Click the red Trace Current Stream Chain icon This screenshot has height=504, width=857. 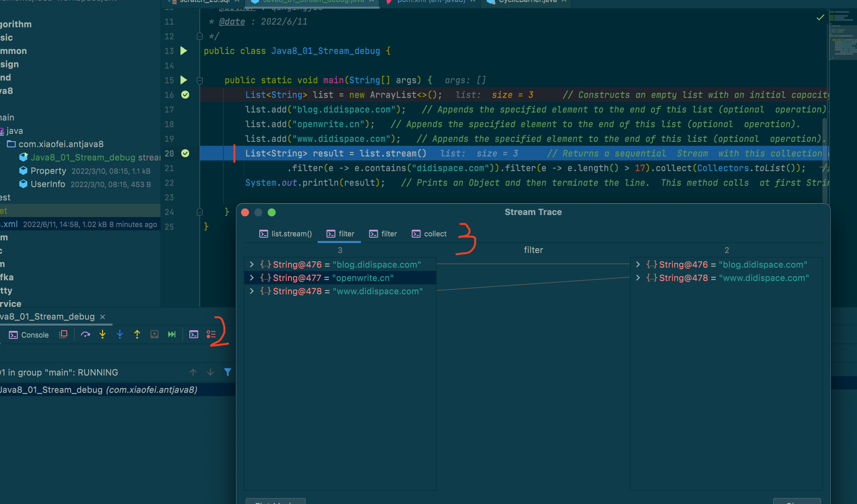(211, 335)
